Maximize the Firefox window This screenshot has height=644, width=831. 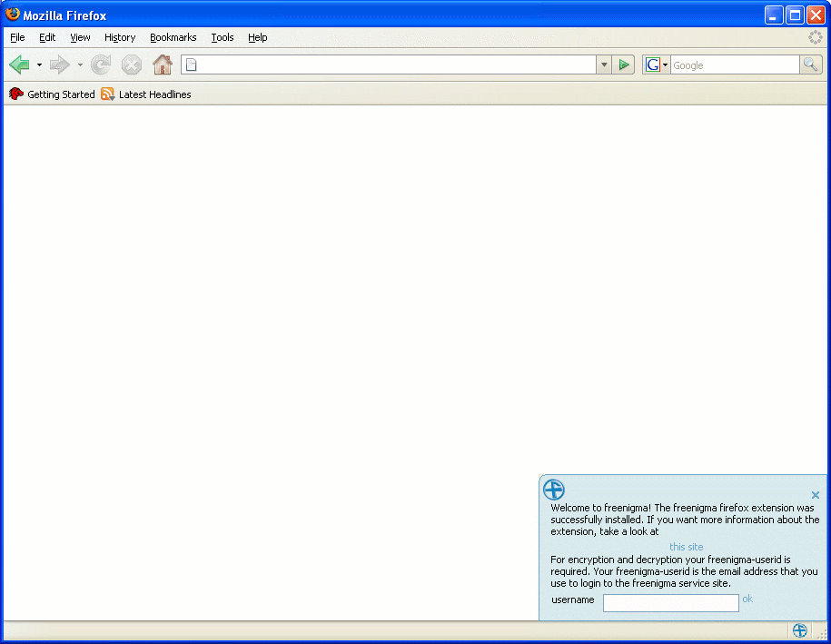point(795,15)
